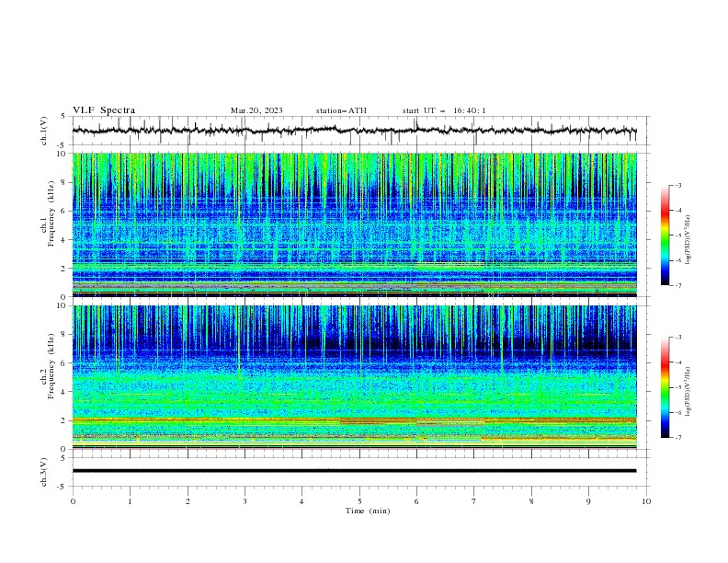Screen dimensions: 728x563
Task: Click the ch.1 voltage waveform trace
Action: (354, 131)
